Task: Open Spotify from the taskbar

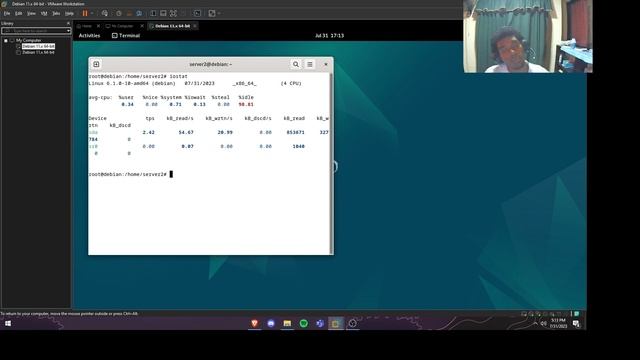Action: click(x=304, y=323)
